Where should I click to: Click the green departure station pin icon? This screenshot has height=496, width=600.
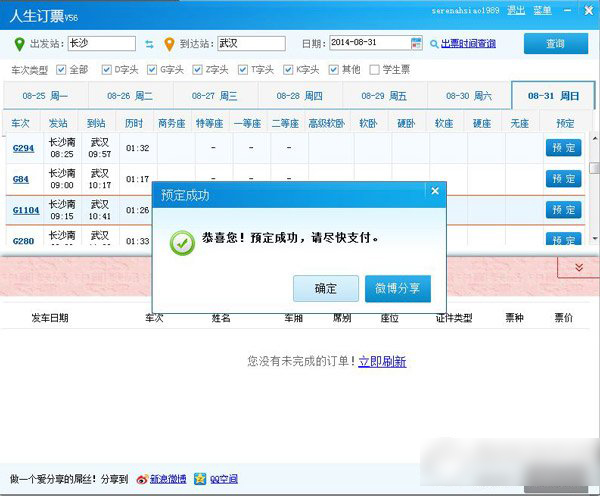pyautogui.click(x=19, y=44)
